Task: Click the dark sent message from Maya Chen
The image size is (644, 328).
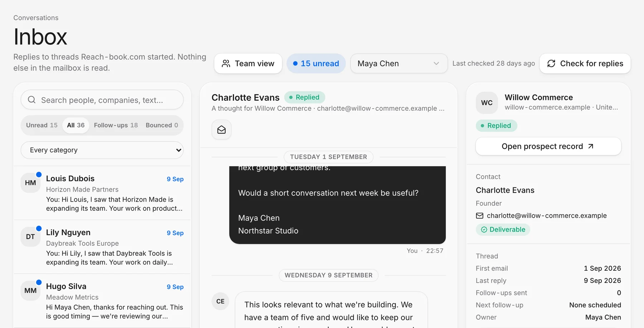Action: [x=337, y=205]
